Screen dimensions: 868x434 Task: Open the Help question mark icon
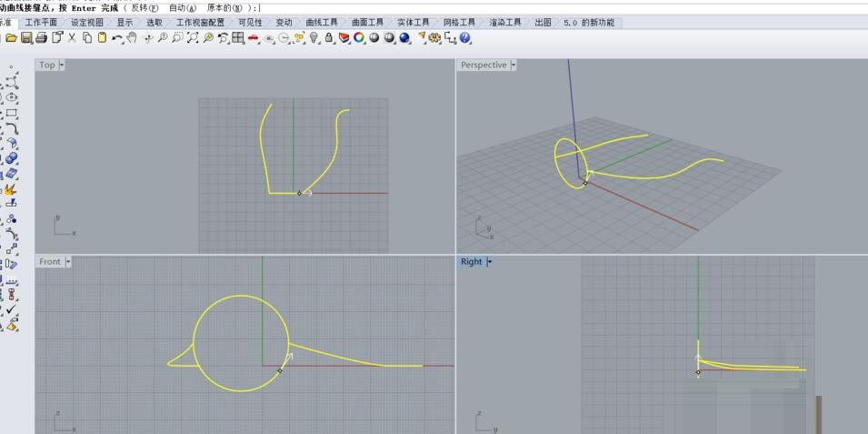pyautogui.click(x=465, y=38)
